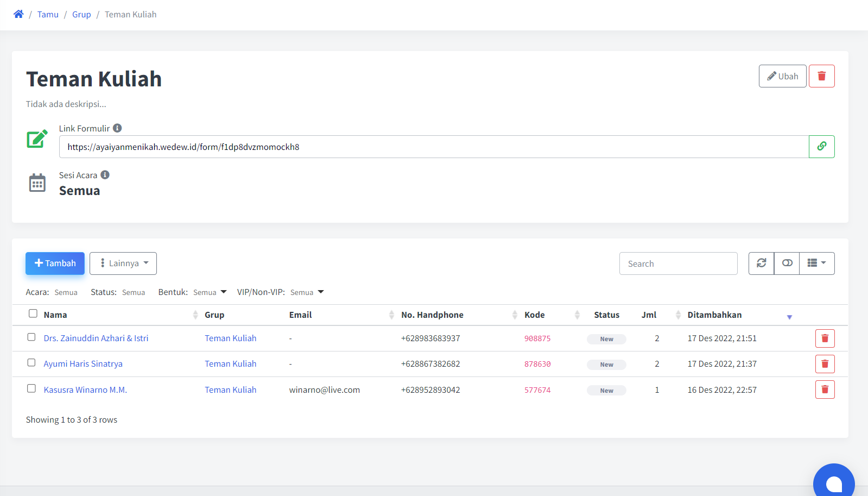Click phone number +628983683937
The image size is (868, 496).
430,338
